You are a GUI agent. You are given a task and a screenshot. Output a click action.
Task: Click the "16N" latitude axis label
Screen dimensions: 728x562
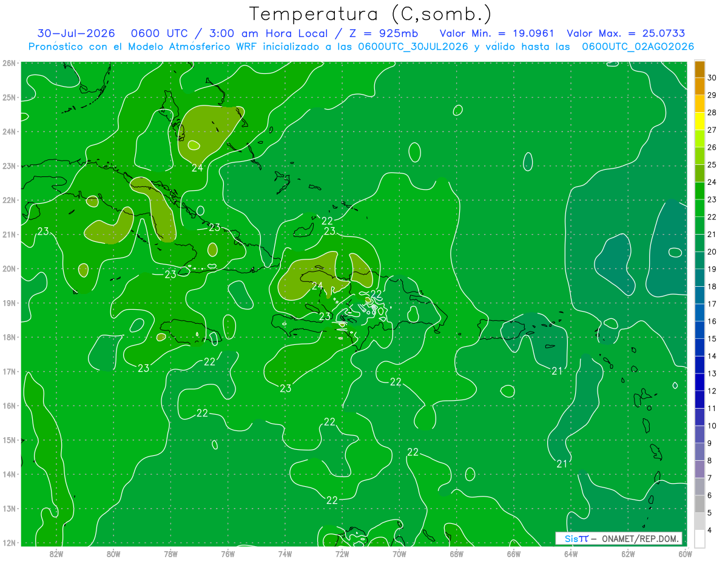click(8, 406)
